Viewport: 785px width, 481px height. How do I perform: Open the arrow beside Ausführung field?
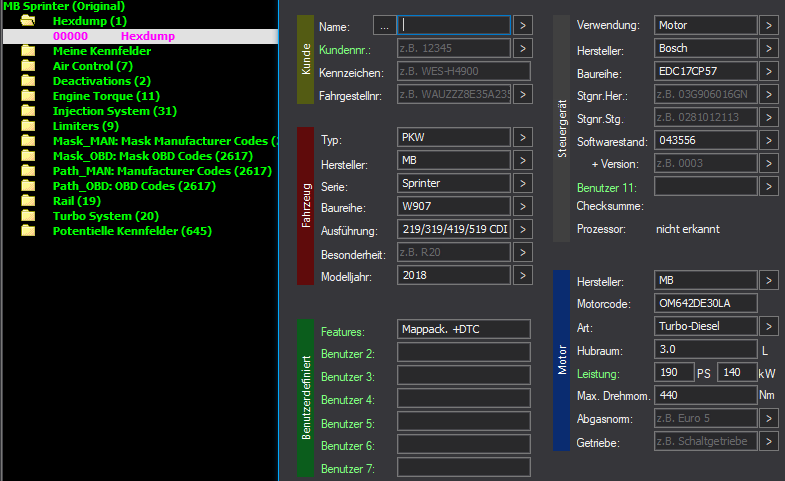tap(523, 230)
